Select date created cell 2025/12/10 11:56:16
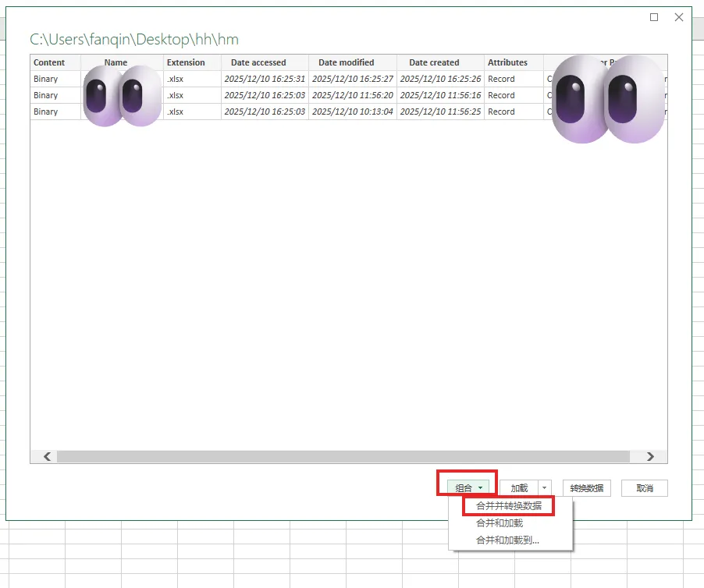 tap(440, 95)
